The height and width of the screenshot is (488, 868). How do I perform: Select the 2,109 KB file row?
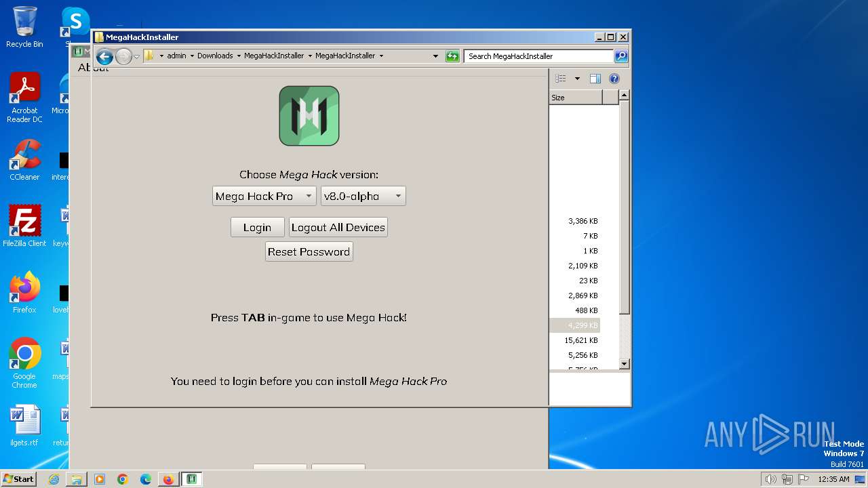(575, 266)
